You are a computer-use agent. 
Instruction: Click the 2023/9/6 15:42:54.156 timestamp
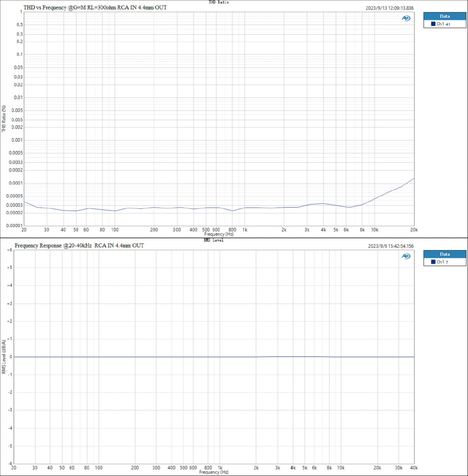point(391,246)
